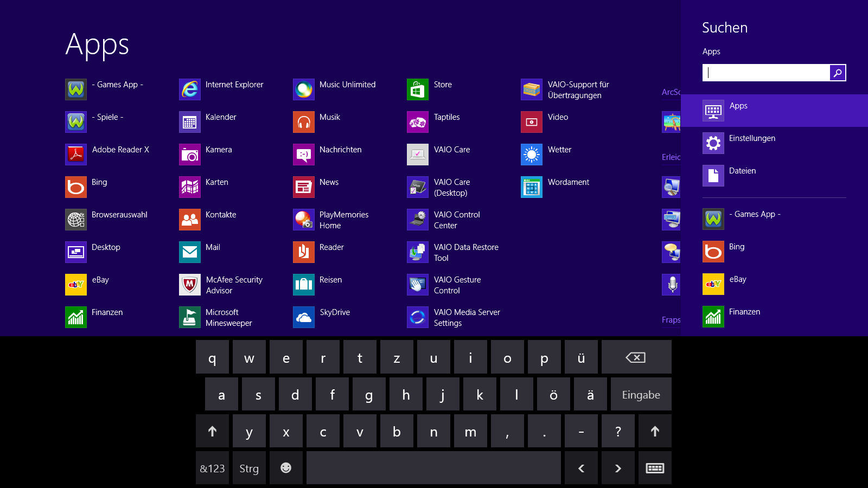Tap the backspace key on keyboard
The width and height of the screenshot is (868, 488).
click(x=636, y=357)
